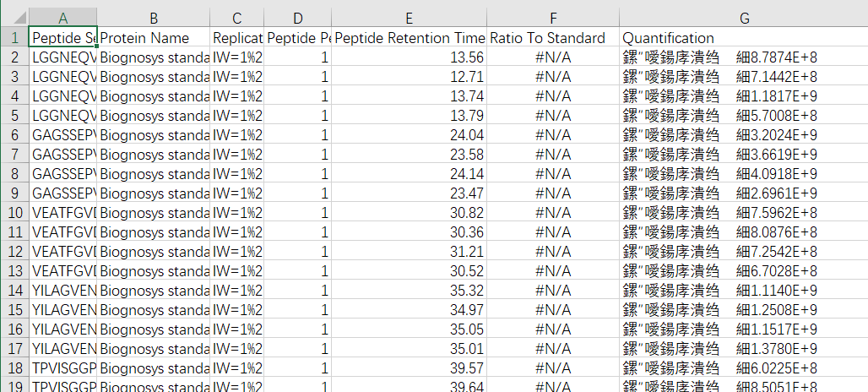Select column F by its header
868x392 pixels.
click(x=553, y=19)
